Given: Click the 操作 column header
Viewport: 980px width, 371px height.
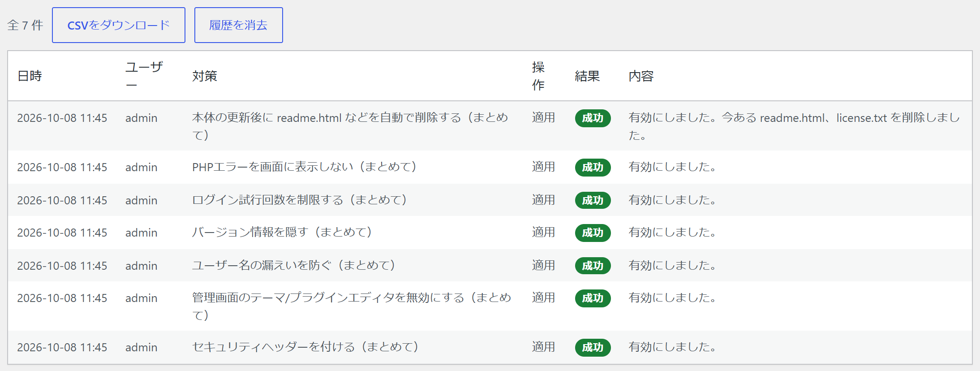Looking at the screenshot, I should [538, 76].
